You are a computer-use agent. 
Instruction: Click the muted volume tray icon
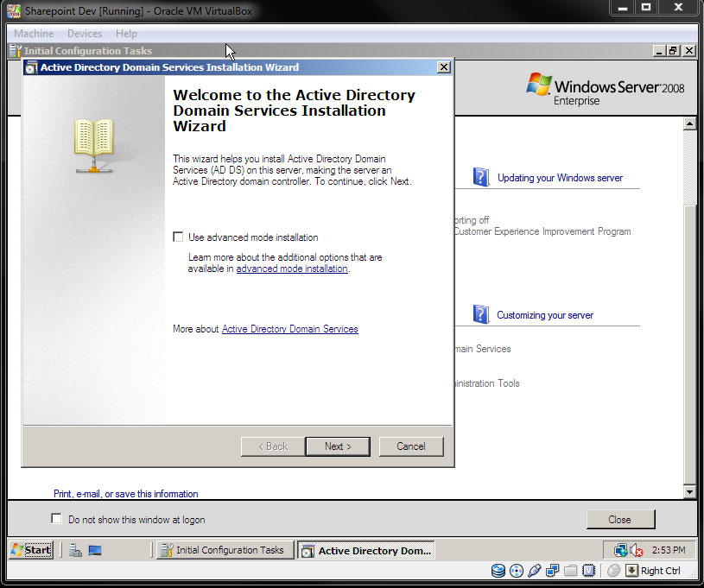(637, 550)
